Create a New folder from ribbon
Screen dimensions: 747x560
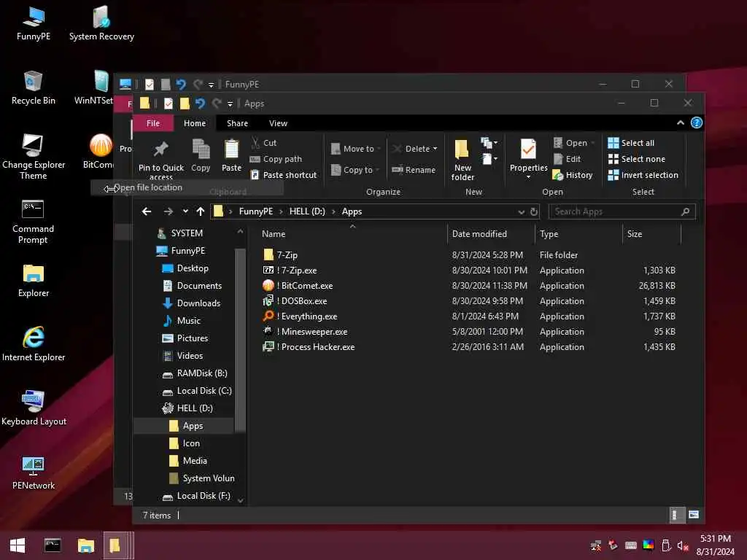(462, 160)
